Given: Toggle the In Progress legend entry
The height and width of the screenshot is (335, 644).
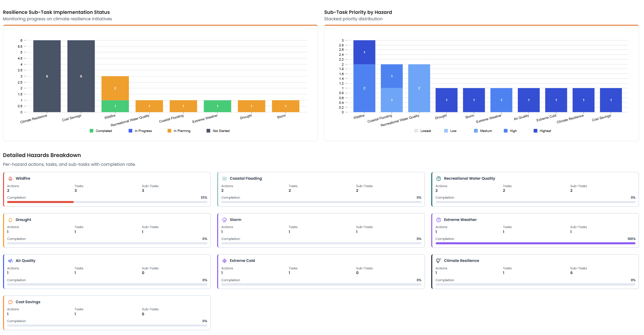Looking at the screenshot, I should [140, 131].
